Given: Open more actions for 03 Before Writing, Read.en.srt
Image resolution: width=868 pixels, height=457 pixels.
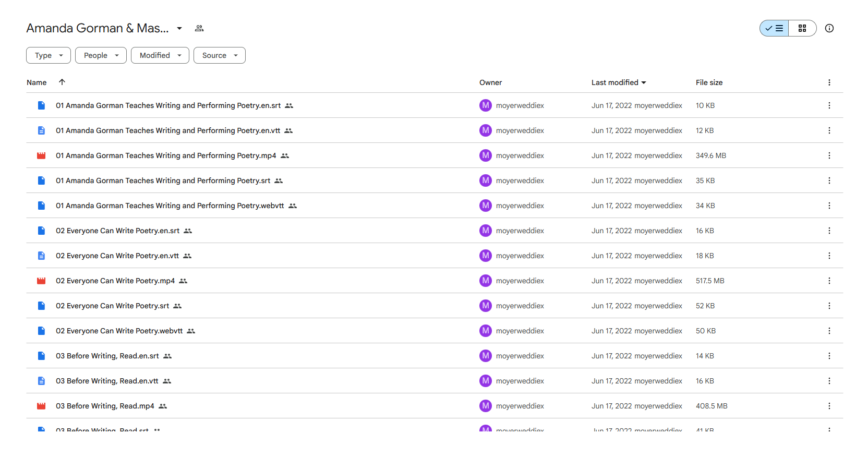Looking at the screenshot, I should click(x=829, y=356).
